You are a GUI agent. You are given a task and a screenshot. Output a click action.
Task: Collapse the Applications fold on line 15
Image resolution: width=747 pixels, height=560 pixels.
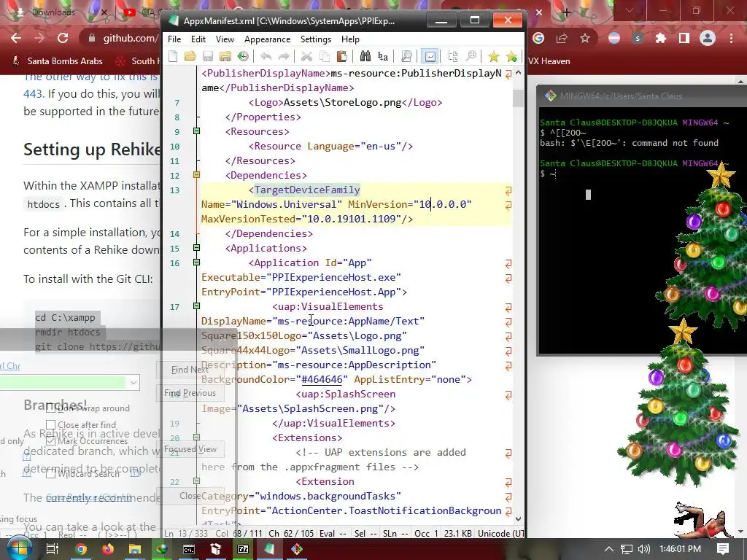196,248
